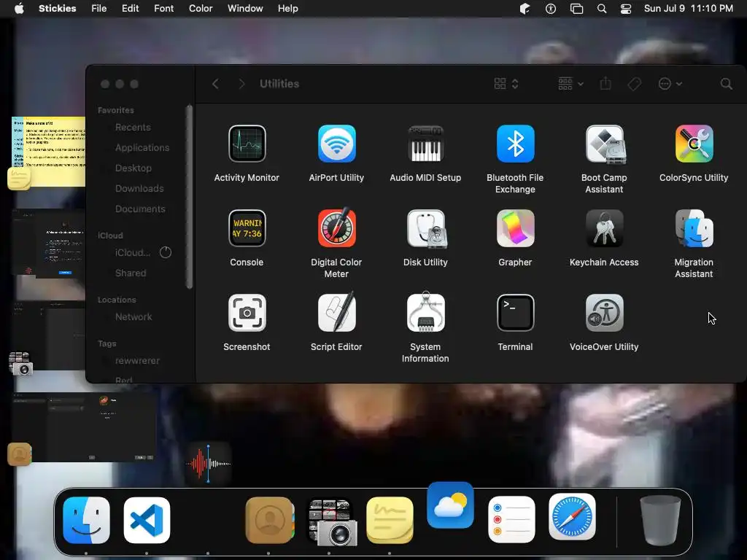Select Script Editor icon

[x=336, y=313]
